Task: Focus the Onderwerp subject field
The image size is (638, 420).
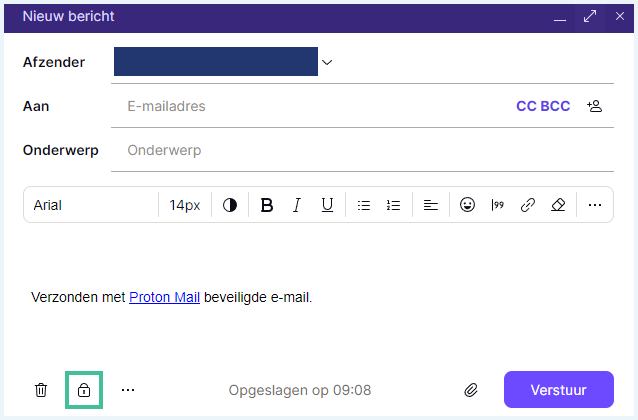Action: point(362,150)
